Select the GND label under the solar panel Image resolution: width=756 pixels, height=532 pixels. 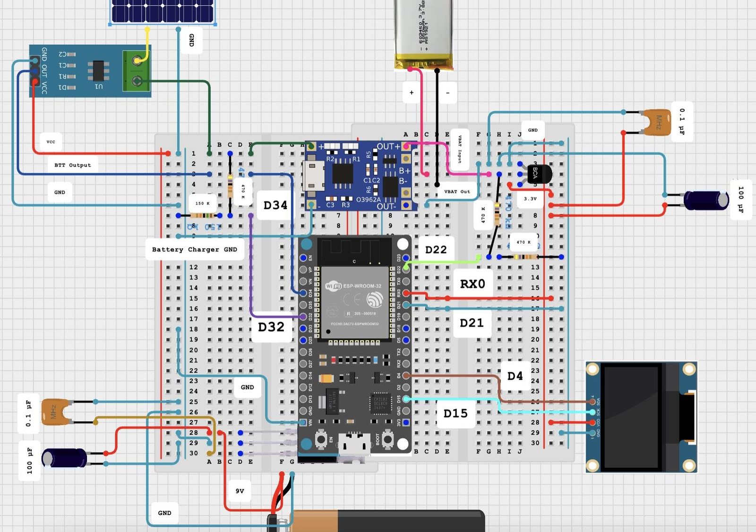pyautogui.click(x=191, y=40)
